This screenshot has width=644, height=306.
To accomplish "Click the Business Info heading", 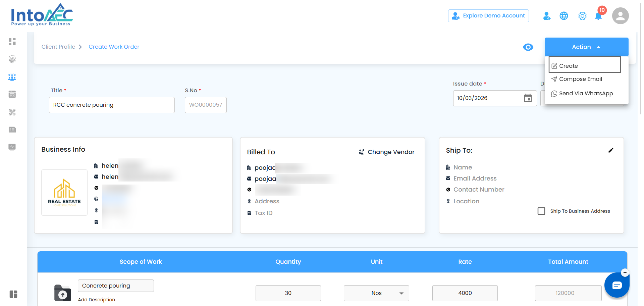I will click(63, 149).
